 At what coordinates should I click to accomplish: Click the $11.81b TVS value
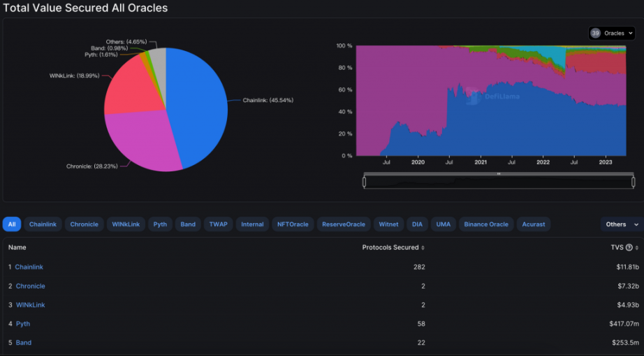[x=627, y=267]
